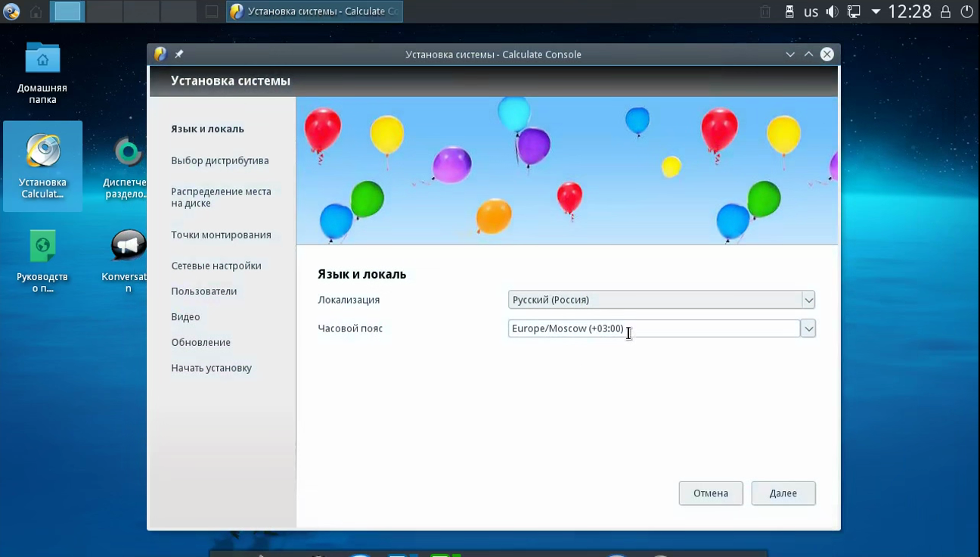Open the Часовой пояс dropdown arrow
Screen dimensions: 980x557
pos(808,328)
